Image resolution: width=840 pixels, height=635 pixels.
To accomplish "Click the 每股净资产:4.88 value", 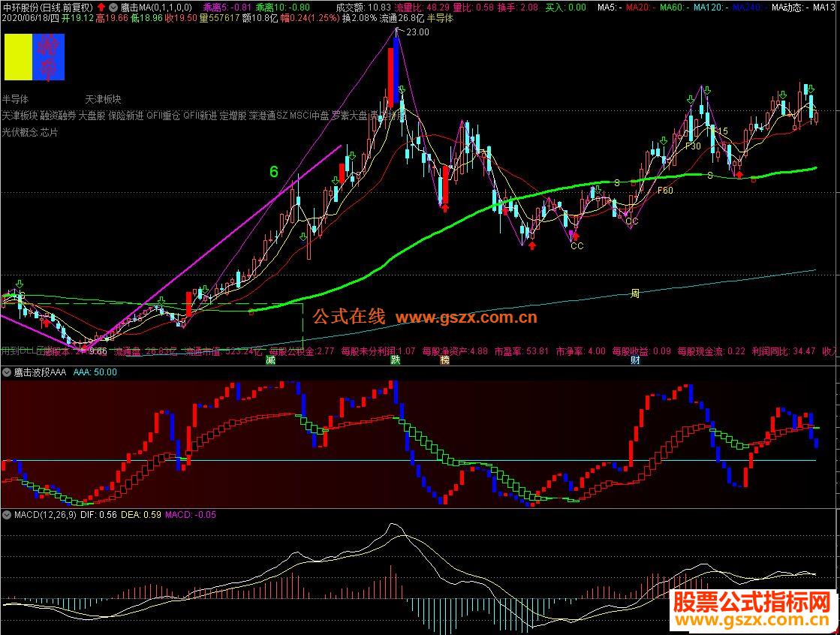I will [455, 351].
